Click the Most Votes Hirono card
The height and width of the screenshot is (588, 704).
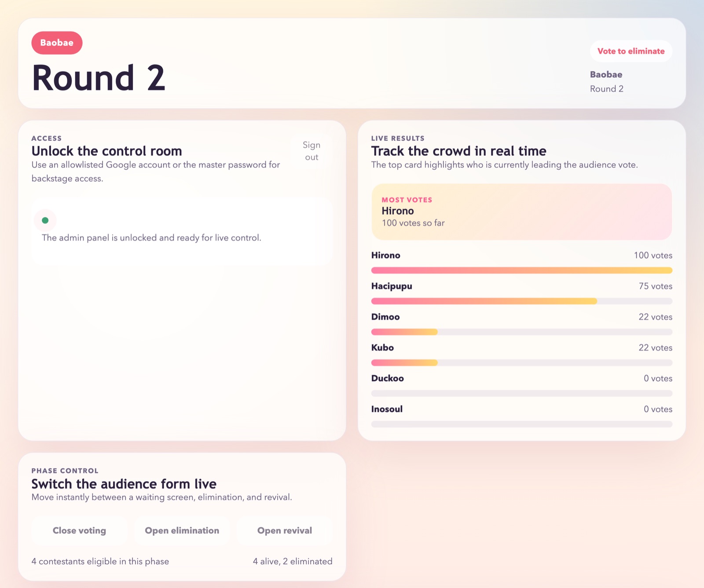coord(522,212)
